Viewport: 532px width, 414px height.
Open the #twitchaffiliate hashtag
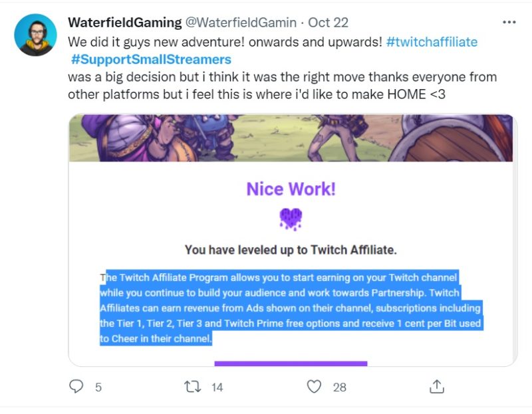click(432, 41)
